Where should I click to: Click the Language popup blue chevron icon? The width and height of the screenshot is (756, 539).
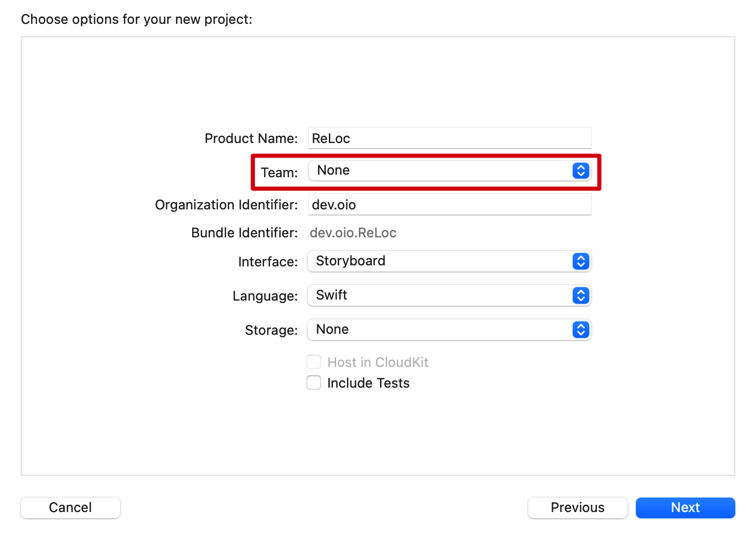[580, 295]
